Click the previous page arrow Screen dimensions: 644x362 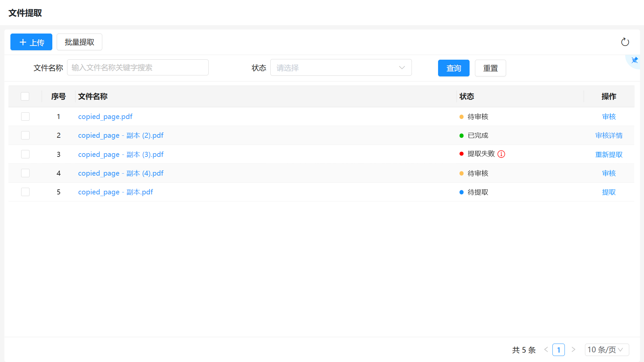[546, 350]
